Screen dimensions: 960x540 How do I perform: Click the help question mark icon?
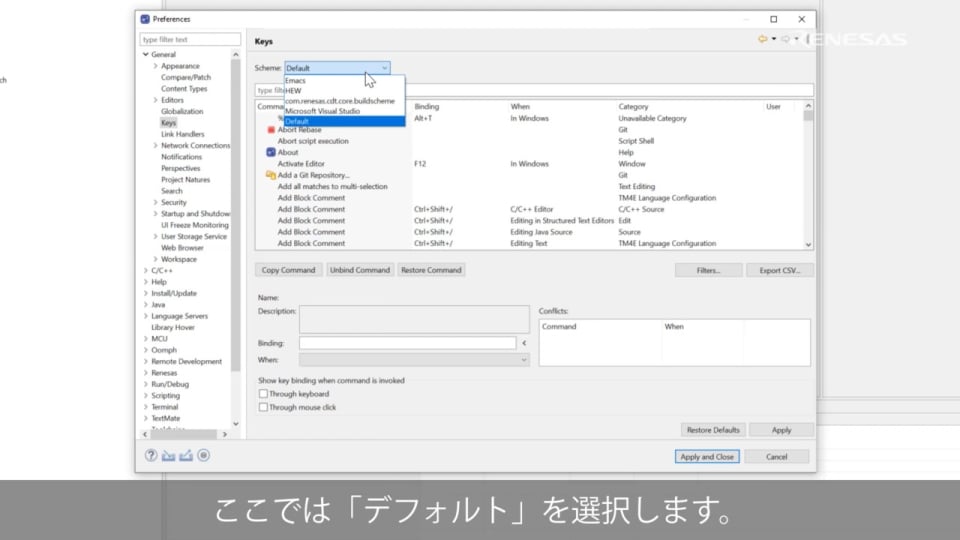[152, 455]
